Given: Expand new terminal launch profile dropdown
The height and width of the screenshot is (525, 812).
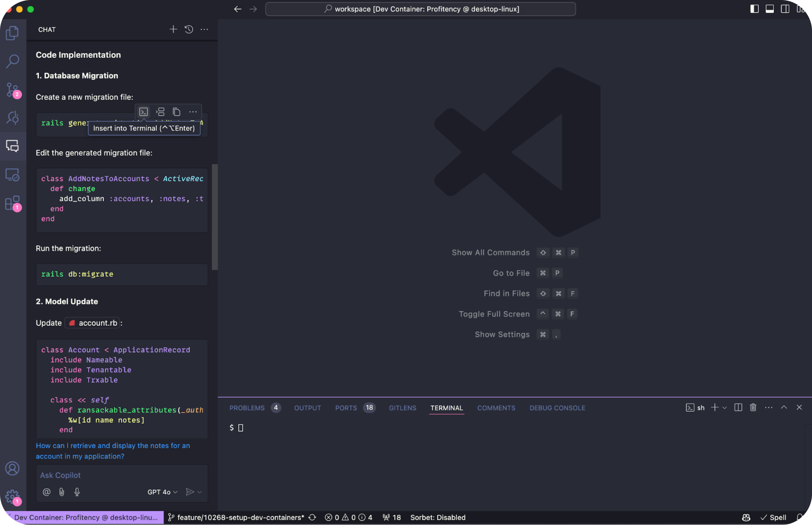Looking at the screenshot, I should [x=725, y=408].
